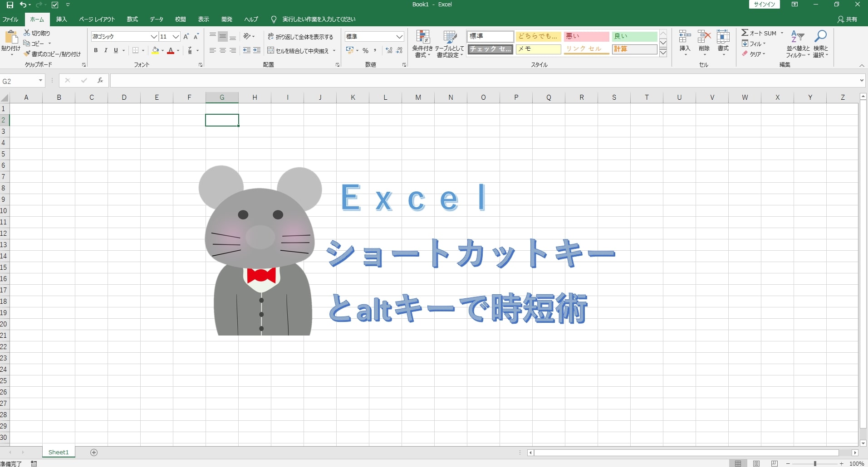This screenshot has width=868, height=467.
Task: Open Find and Select magnifier icon
Action: coord(820,36)
